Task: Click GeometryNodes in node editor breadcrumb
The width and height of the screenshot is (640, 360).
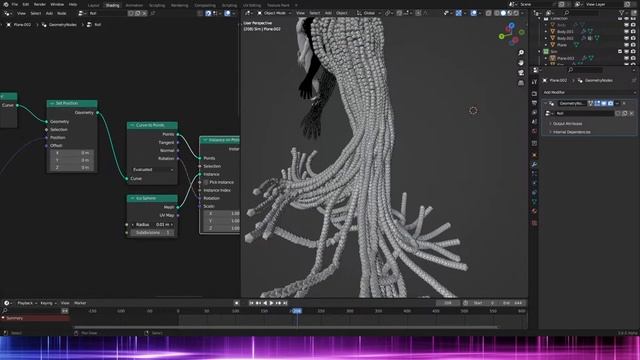Action: [62, 24]
